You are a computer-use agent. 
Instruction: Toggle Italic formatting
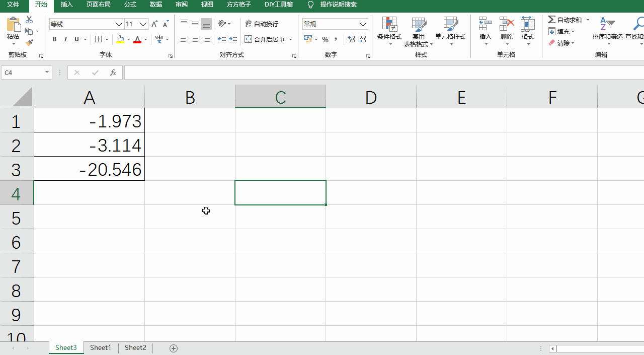coord(65,39)
